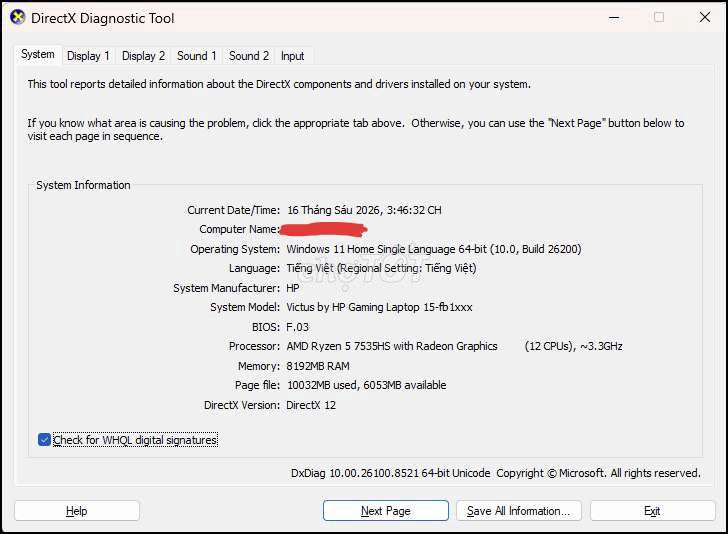
Task: Click the Language value Tiếng Việt
Action: coord(381,268)
